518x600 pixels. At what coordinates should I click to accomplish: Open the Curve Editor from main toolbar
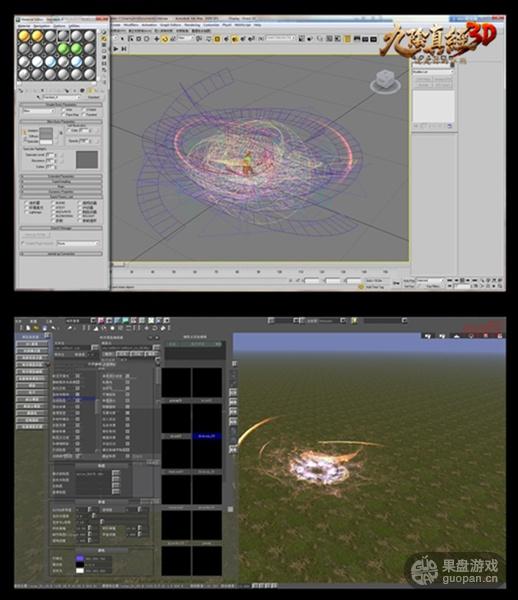click(x=329, y=39)
